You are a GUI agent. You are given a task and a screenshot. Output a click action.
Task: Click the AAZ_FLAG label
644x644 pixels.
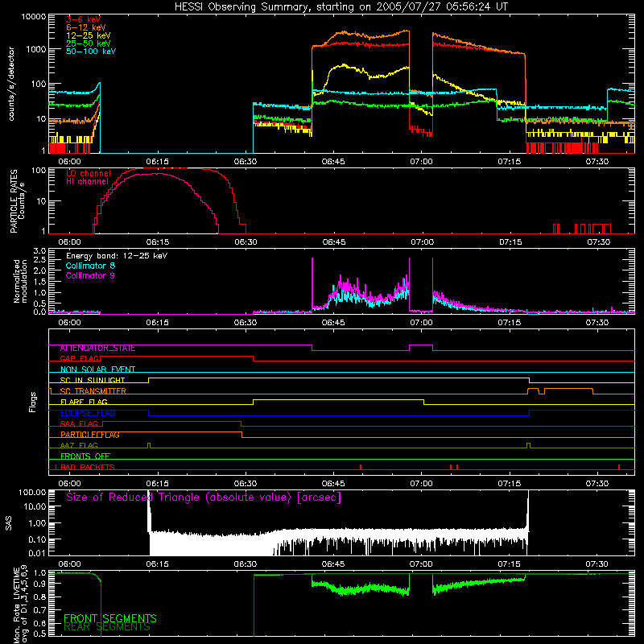point(79,445)
